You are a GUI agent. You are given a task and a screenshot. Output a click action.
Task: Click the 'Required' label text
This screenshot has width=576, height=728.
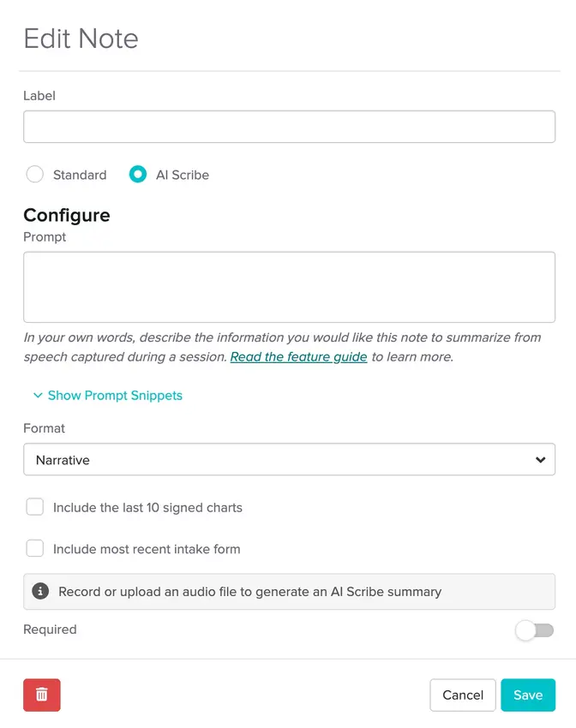pyautogui.click(x=50, y=630)
